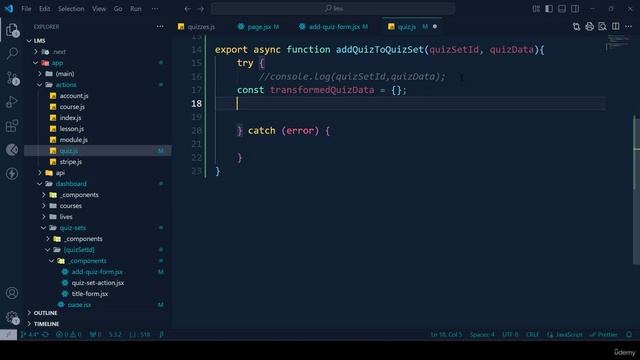Click the Customize Layout icon
The height and width of the screenshot is (360, 640).
[x=536, y=9]
